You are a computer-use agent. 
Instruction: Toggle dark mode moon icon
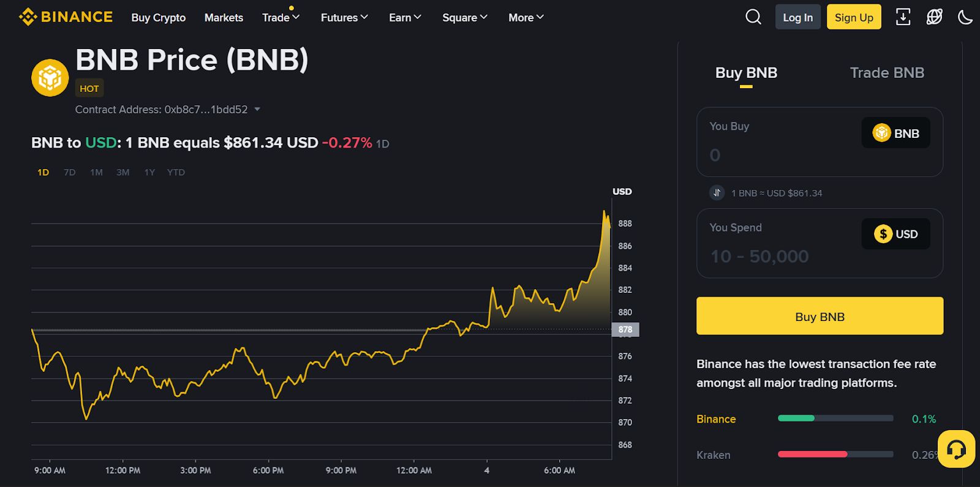pyautogui.click(x=965, y=17)
